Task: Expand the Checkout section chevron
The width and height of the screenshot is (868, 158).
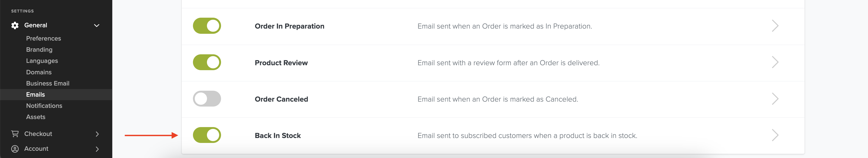Action: [x=97, y=134]
